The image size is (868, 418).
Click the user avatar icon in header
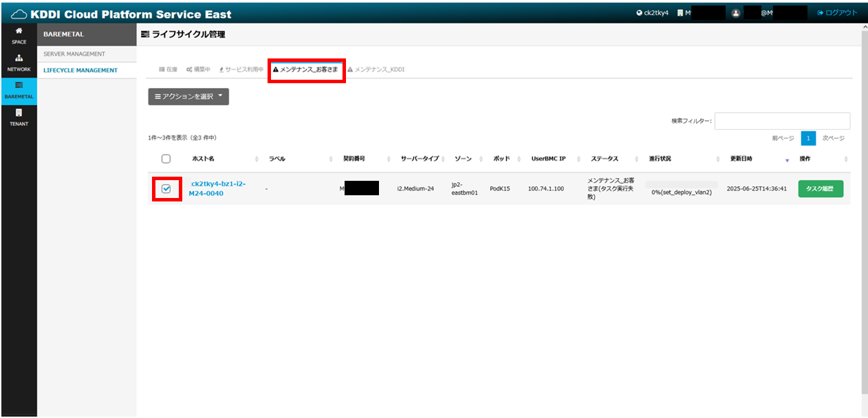point(736,13)
